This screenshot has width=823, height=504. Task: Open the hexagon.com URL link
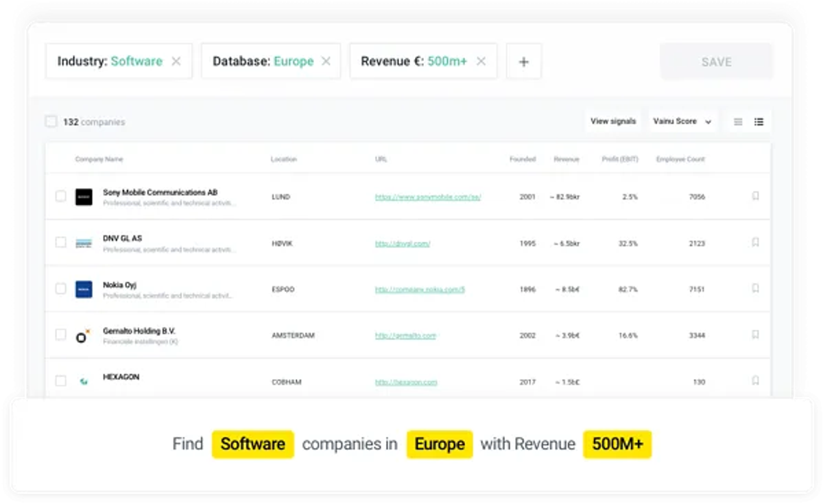pos(406,382)
